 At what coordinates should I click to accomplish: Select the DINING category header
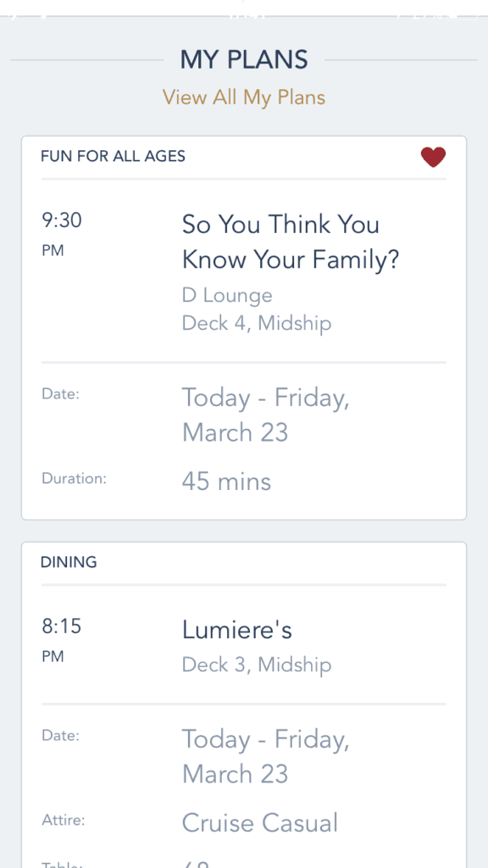click(67, 562)
